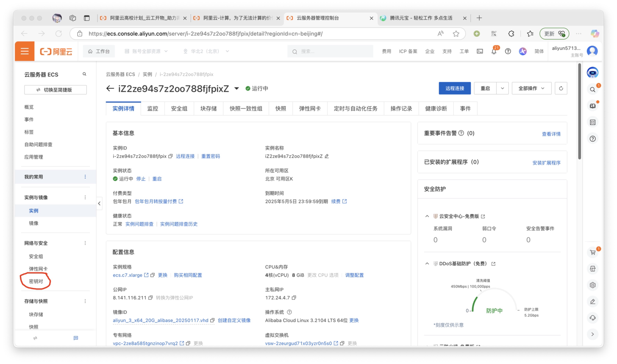Viewport: 617px width, 364px height.
Task: Open the 全部操作 dropdown
Action: 531,88
